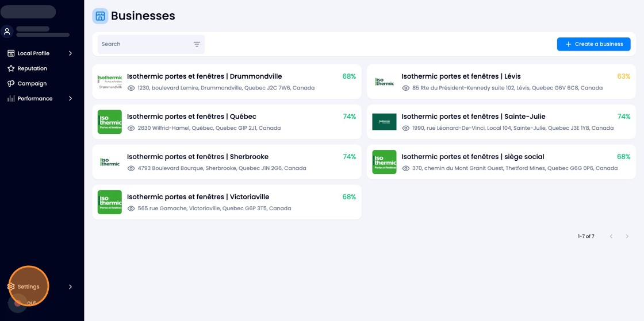Screen dimensions: 644x321
Task: Open the search filter options icon
Action: click(x=197, y=44)
